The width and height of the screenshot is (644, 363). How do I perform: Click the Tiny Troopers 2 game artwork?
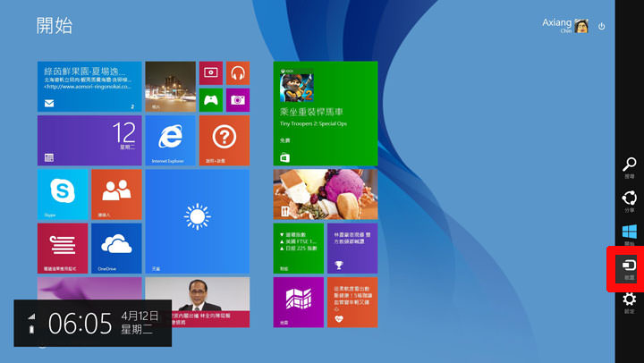[x=297, y=88]
